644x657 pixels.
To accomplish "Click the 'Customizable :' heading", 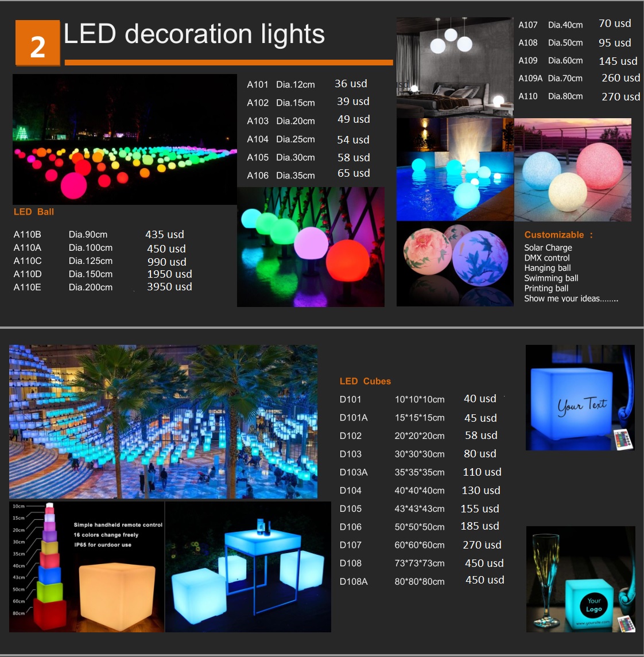I will [x=558, y=235].
